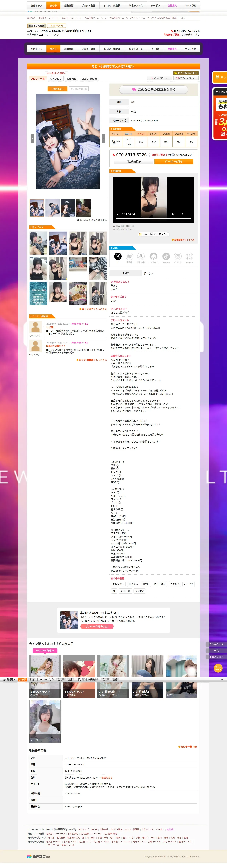The width and height of the screenshot is (227, 868).
Task: Click スレンダー feature tag
Action: 118,584
